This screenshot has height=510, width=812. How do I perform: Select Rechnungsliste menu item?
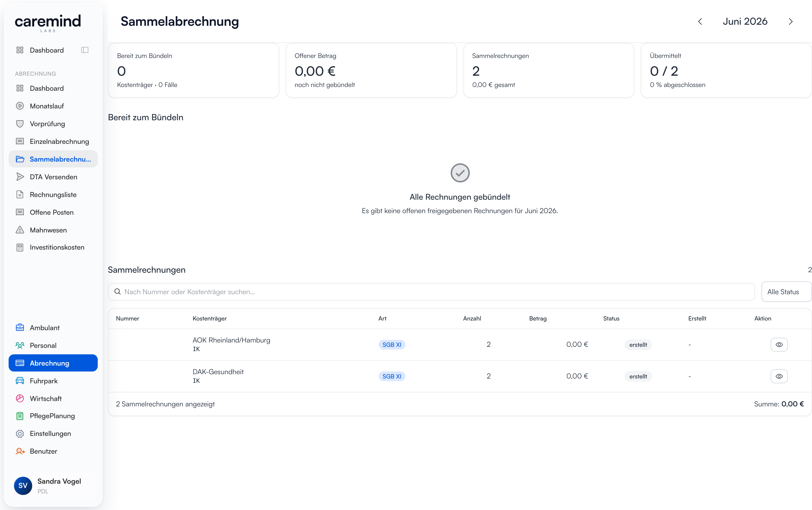(x=53, y=195)
